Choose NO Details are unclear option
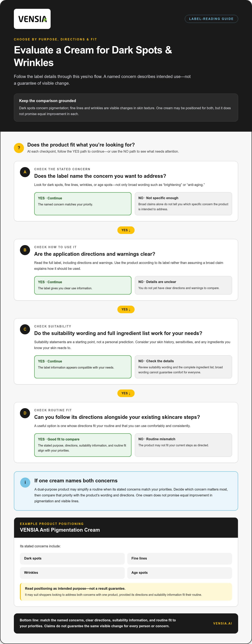This screenshot has width=252, height=644. tap(183, 285)
